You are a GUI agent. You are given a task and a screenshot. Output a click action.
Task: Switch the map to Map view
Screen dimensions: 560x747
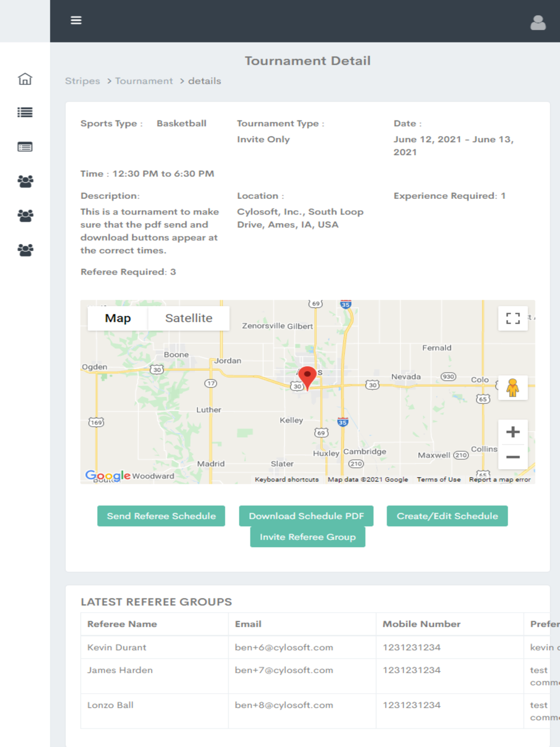[x=118, y=318]
